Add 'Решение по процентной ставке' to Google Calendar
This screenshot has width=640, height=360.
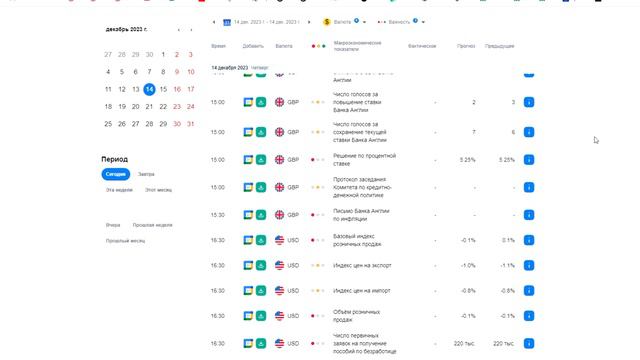[x=248, y=160]
